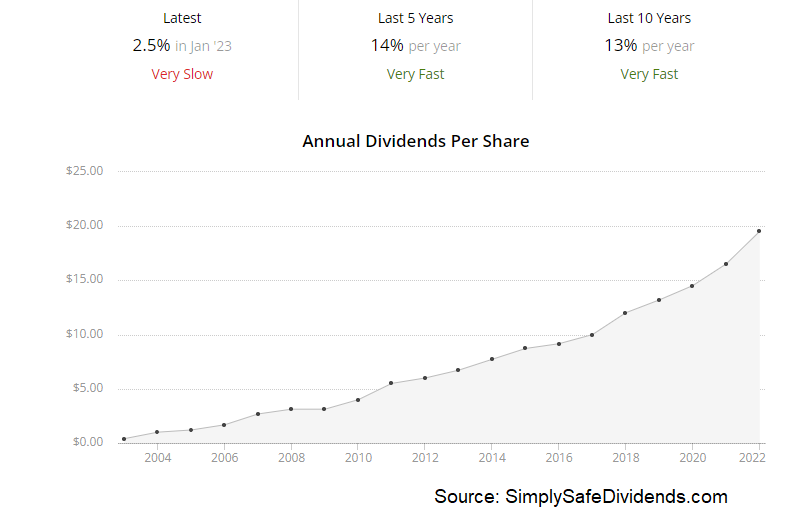The width and height of the screenshot is (786, 525).
Task: Select the '13%' growth value
Action: (621, 46)
